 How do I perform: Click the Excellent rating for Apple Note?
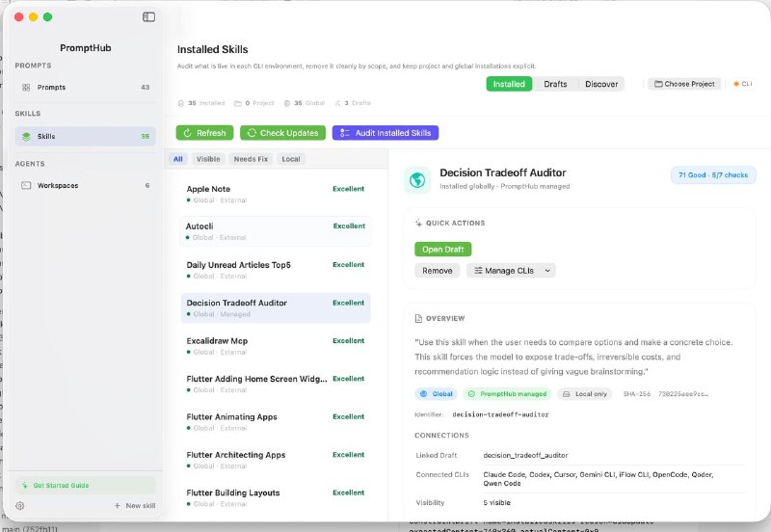[x=349, y=189]
